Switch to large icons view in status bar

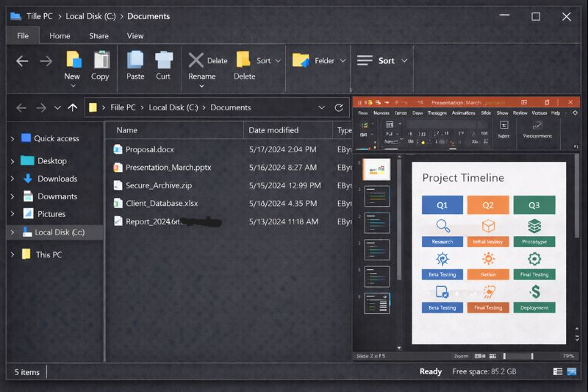[572, 372]
